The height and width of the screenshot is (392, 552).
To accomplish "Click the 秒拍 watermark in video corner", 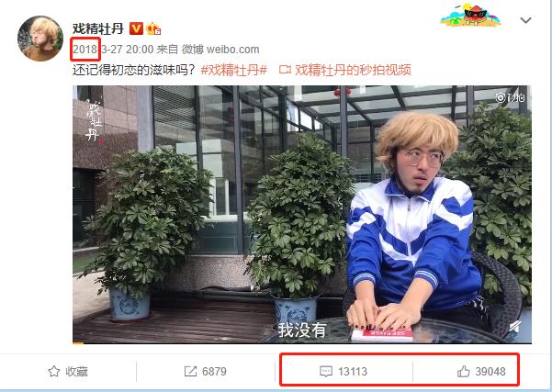I will point(510,97).
